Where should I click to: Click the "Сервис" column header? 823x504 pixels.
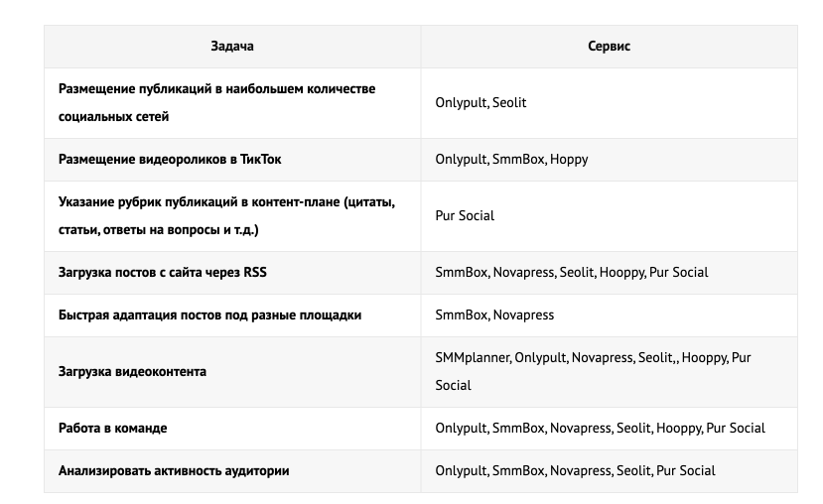(609, 47)
